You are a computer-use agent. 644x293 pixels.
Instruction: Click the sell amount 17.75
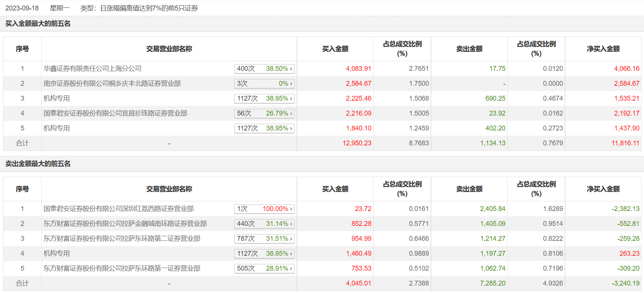(x=497, y=69)
